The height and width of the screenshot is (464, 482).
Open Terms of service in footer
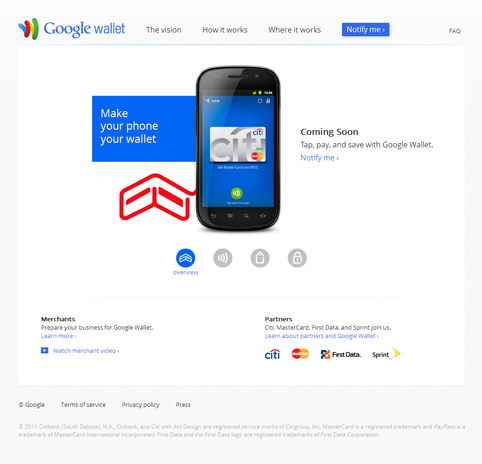(83, 405)
